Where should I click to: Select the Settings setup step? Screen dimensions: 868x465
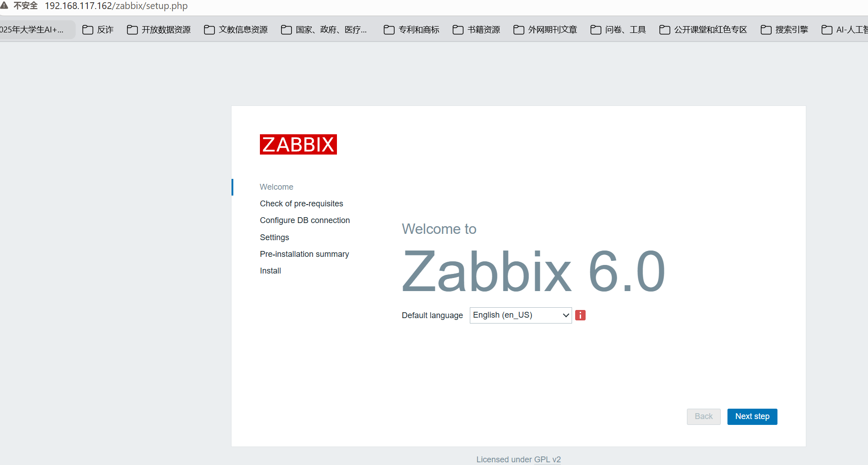274,237
